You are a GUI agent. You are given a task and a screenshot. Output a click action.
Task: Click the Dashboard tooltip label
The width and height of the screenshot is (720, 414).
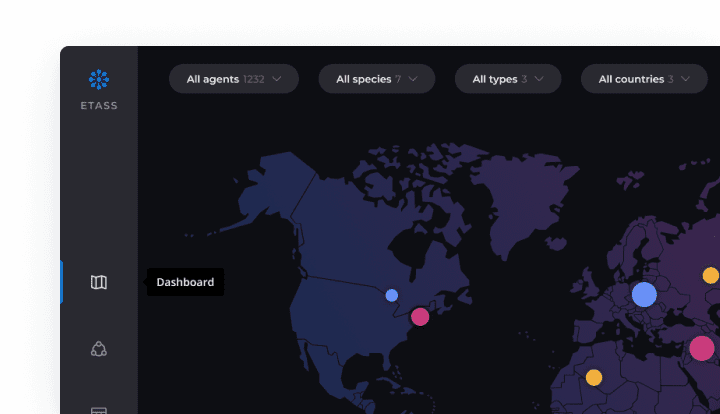pos(185,282)
